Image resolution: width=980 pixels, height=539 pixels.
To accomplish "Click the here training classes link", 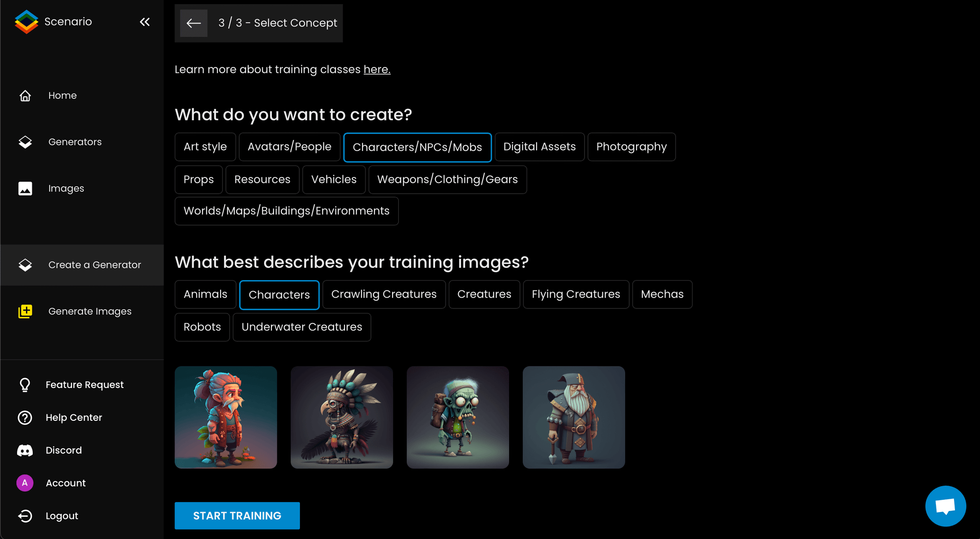I will (x=377, y=69).
